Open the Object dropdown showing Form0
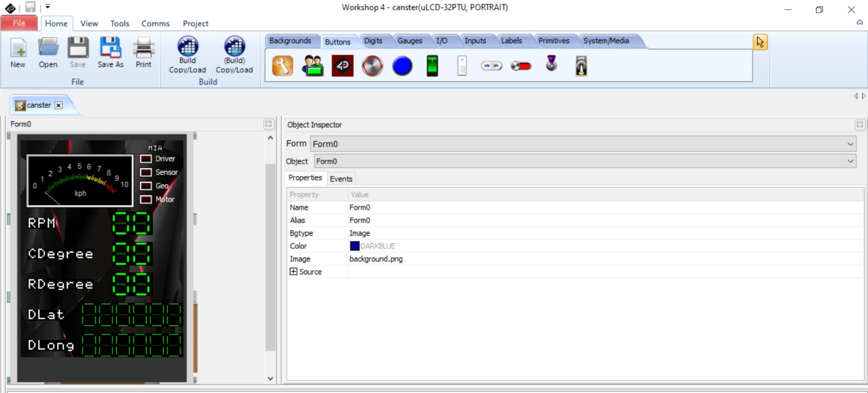 coord(585,161)
